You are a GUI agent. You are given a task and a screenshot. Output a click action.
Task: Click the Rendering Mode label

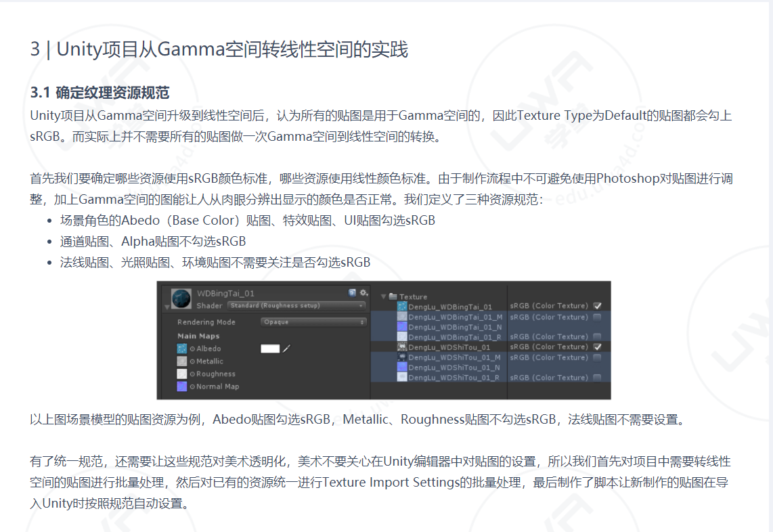(x=206, y=322)
